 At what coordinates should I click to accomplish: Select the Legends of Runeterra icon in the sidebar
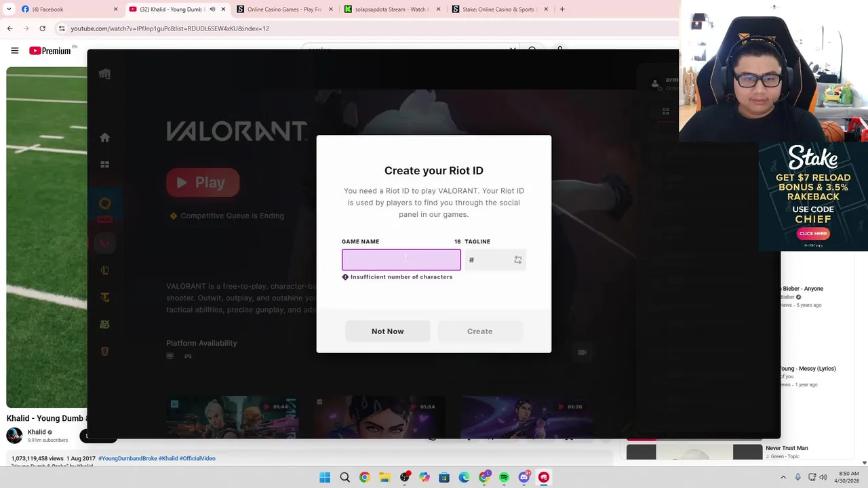104,351
